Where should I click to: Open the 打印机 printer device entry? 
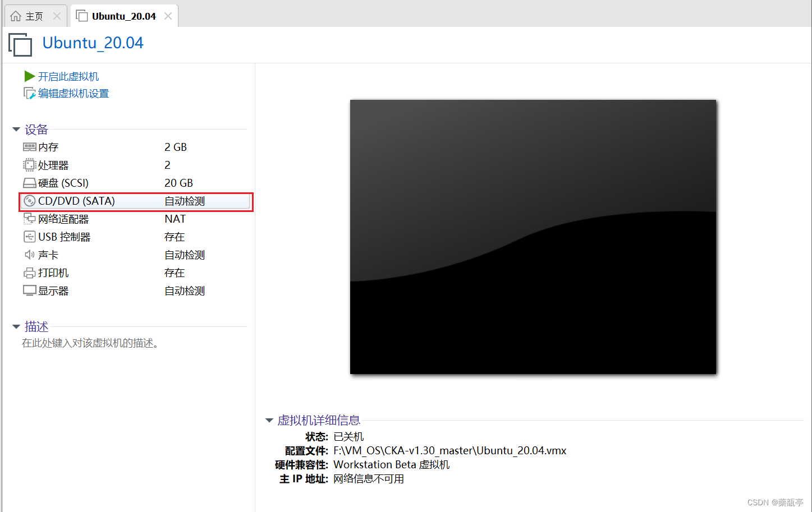(48, 272)
